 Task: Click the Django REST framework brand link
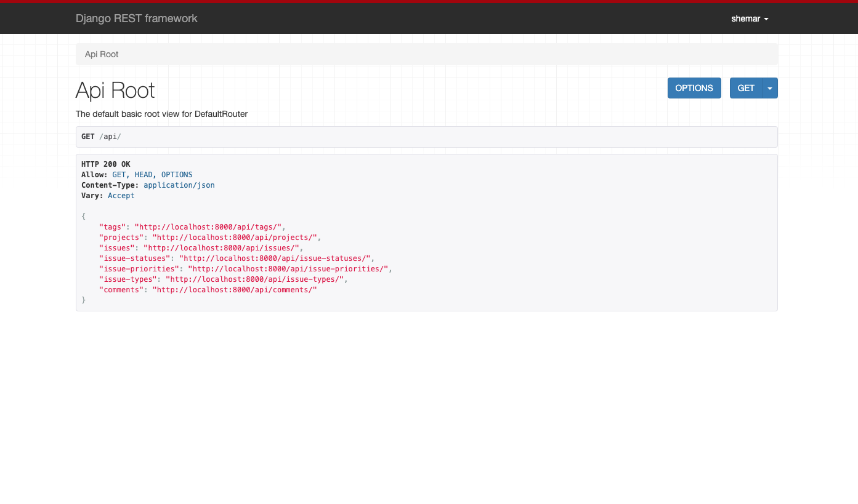pos(136,18)
